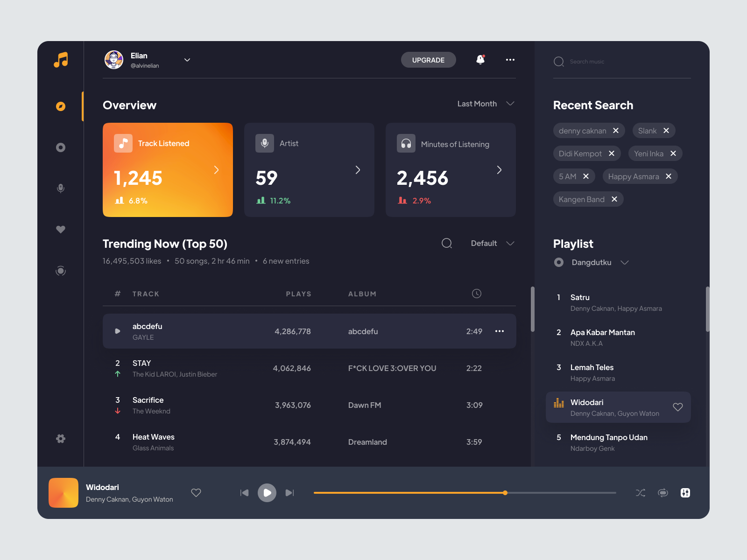747x560 pixels.
Task: Open the Track Listened details arrow
Action: pos(216,170)
